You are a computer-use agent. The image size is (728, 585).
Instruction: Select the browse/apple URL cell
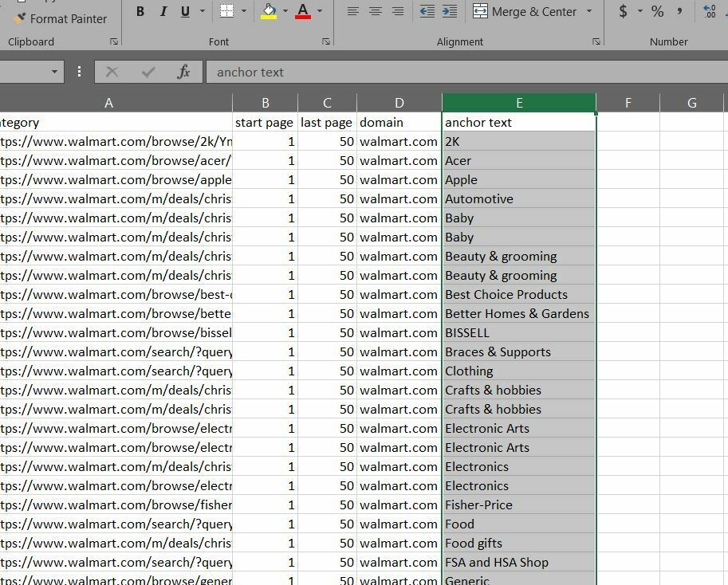pos(116,179)
